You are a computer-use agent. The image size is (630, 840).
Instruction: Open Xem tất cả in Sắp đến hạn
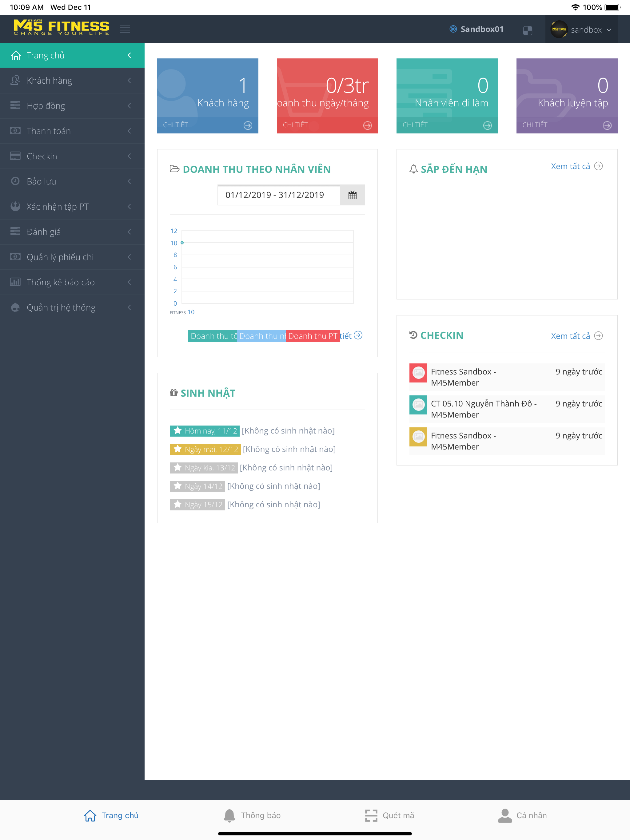577,166
